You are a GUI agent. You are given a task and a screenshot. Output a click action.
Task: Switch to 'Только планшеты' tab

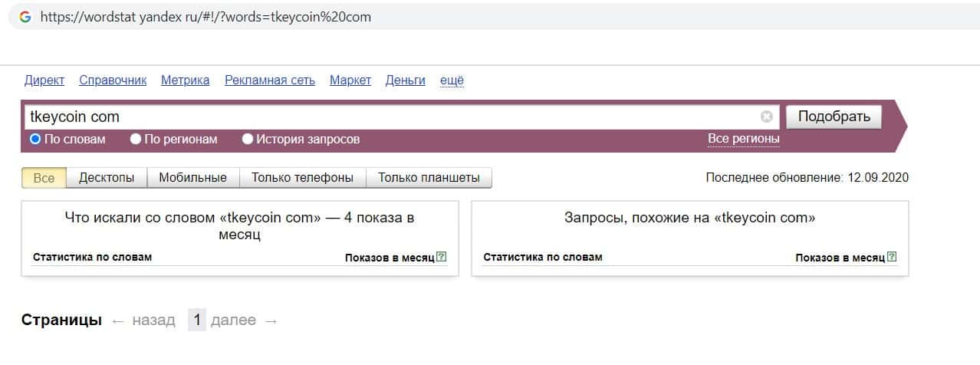tap(429, 177)
